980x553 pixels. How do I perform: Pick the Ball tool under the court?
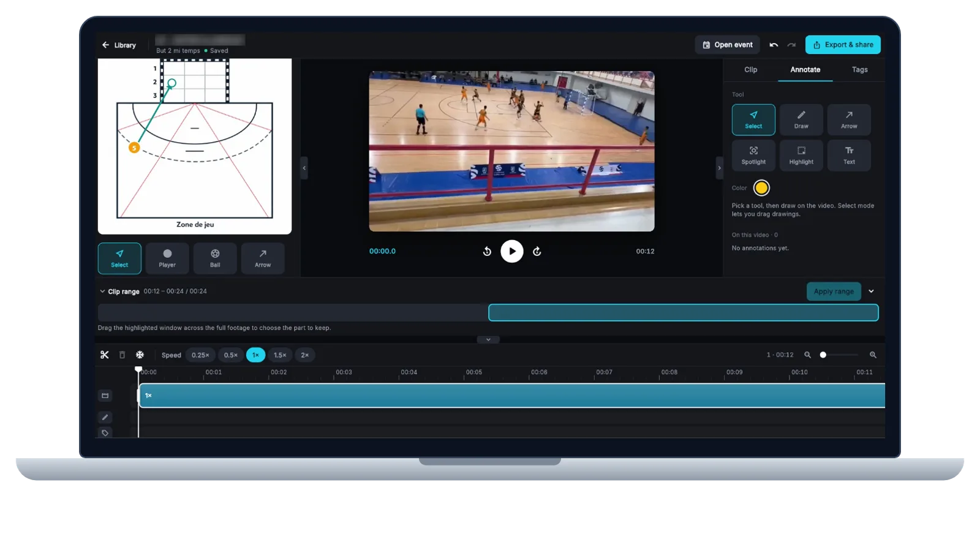[215, 258]
